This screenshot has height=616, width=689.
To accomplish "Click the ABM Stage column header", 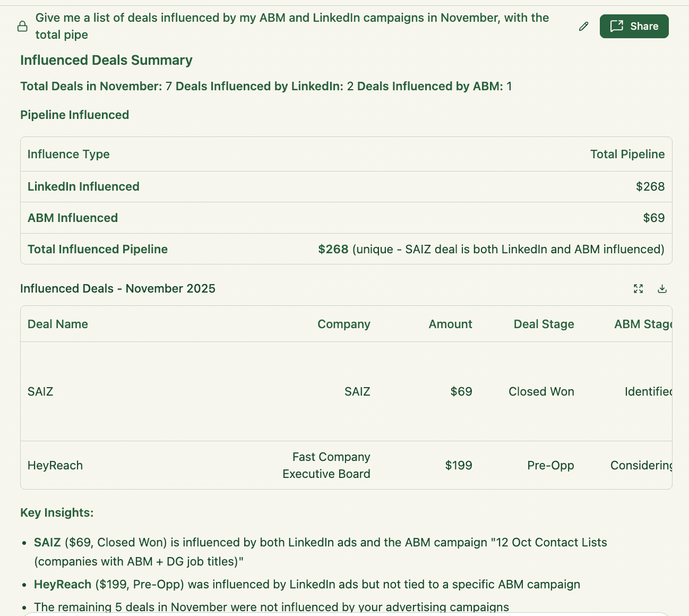I will click(x=643, y=324).
